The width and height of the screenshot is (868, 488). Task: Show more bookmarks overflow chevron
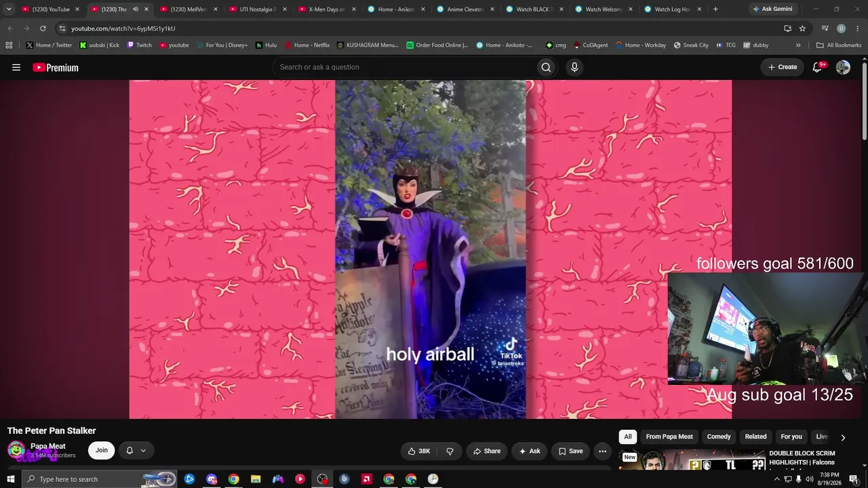point(798,45)
